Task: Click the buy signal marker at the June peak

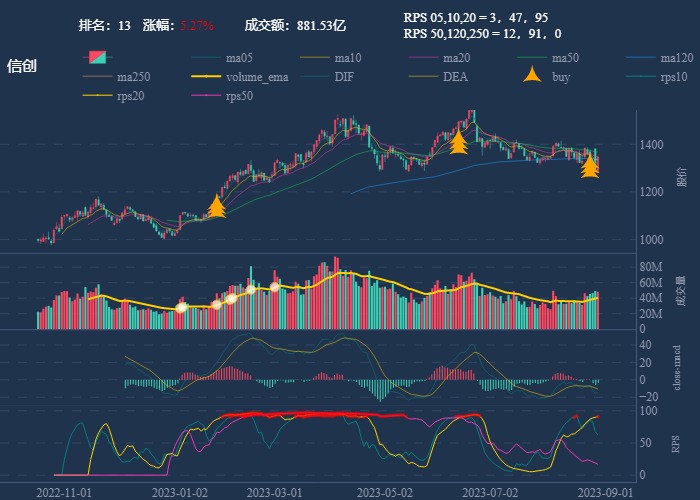Action: (458, 142)
